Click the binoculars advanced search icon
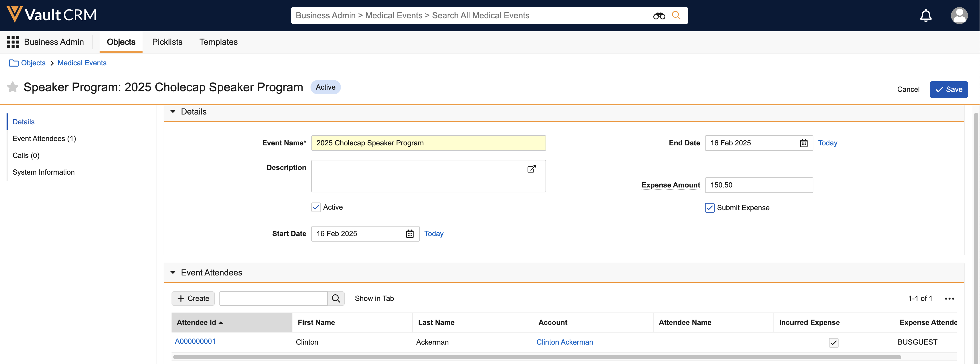The width and height of the screenshot is (980, 364). click(x=659, y=16)
